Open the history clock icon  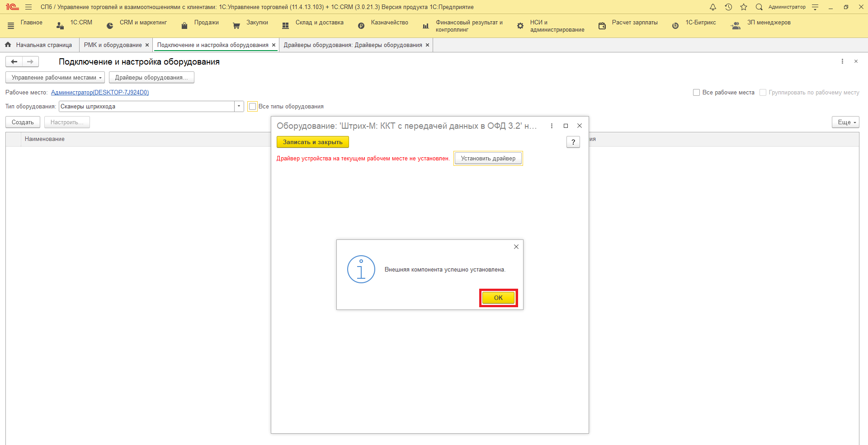(x=728, y=7)
